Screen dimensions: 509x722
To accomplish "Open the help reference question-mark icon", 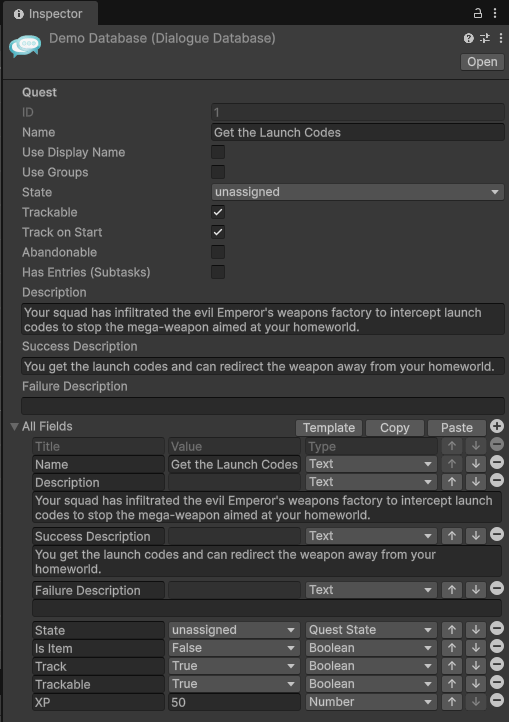I will click(468, 38).
